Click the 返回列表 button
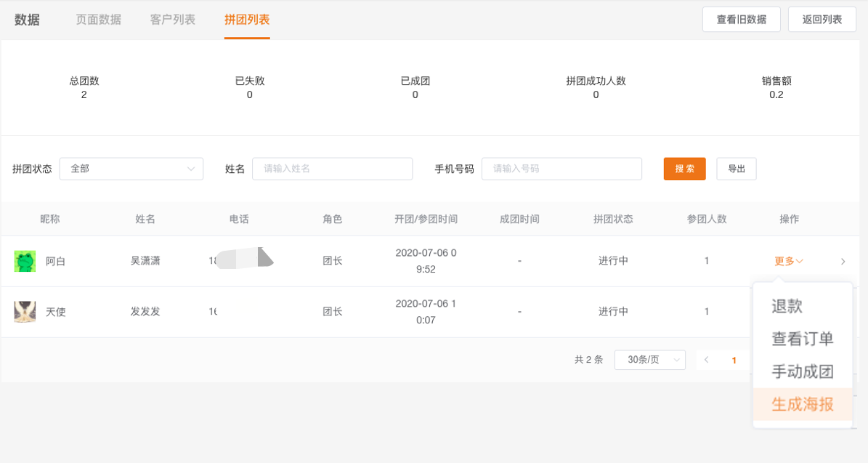Image resolution: width=868 pixels, height=463 pixels. click(x=822, y=20)
